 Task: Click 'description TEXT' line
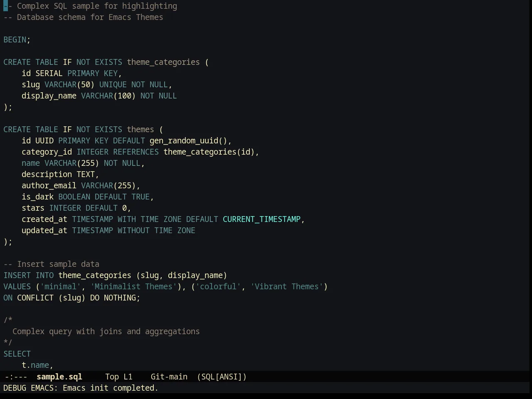(60, 174)
